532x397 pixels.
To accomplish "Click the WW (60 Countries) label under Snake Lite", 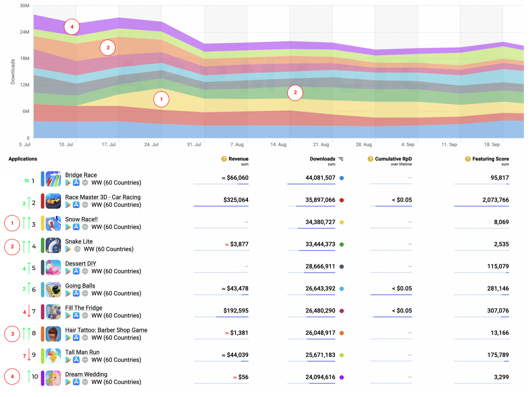I will point(108,249).
